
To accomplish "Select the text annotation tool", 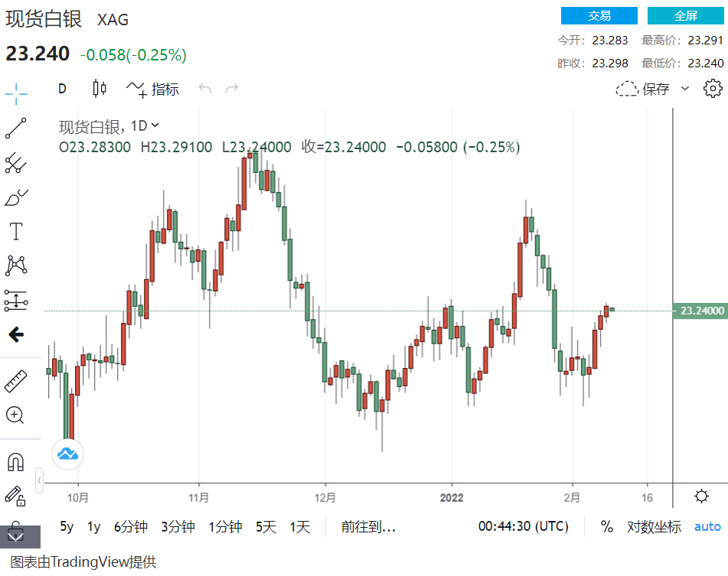I will 16,231.
